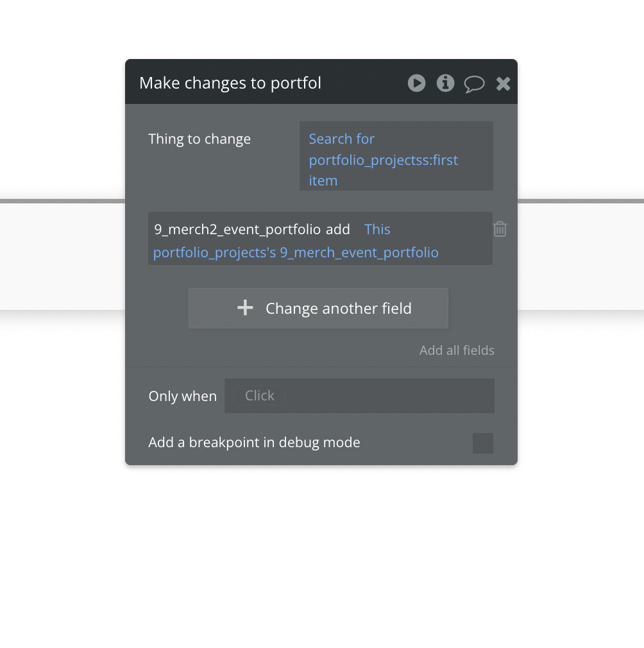Select the portfolio_projects's expression segment
Screen dimensions: 644x648
point(214,253)
